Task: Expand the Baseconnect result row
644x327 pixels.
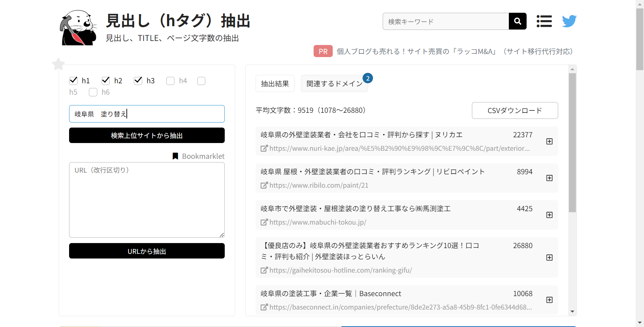Action: click(549, 300)
